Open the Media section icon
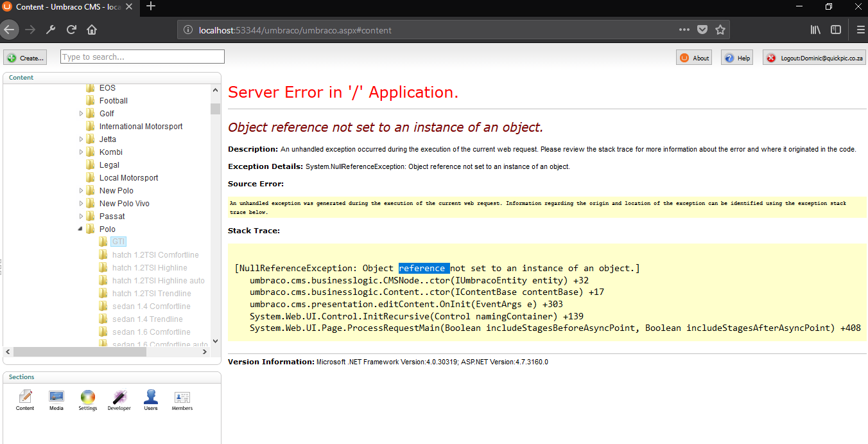 pyautogui.click(x=56, y=400)
